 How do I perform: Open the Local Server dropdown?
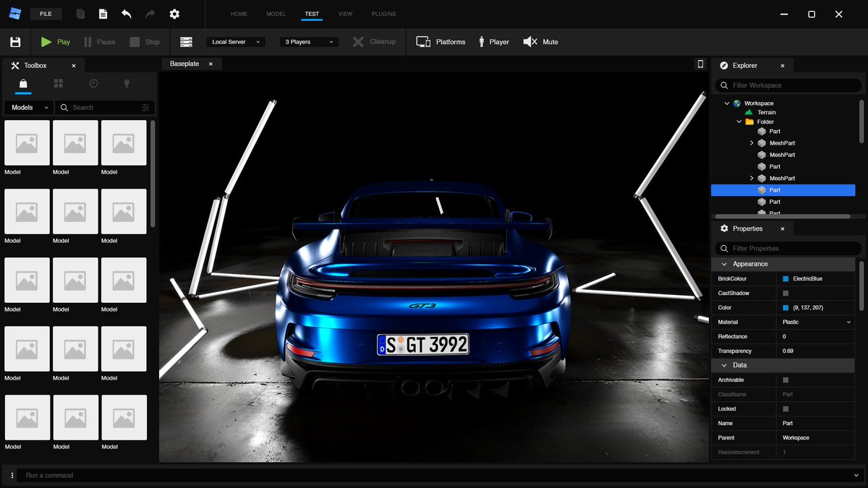click(236, 42)
